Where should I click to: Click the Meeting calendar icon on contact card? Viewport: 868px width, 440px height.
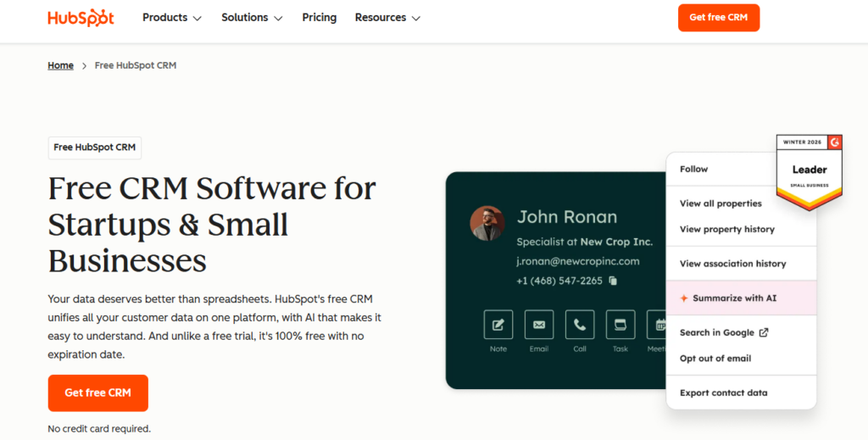click(x=657, y=325)
